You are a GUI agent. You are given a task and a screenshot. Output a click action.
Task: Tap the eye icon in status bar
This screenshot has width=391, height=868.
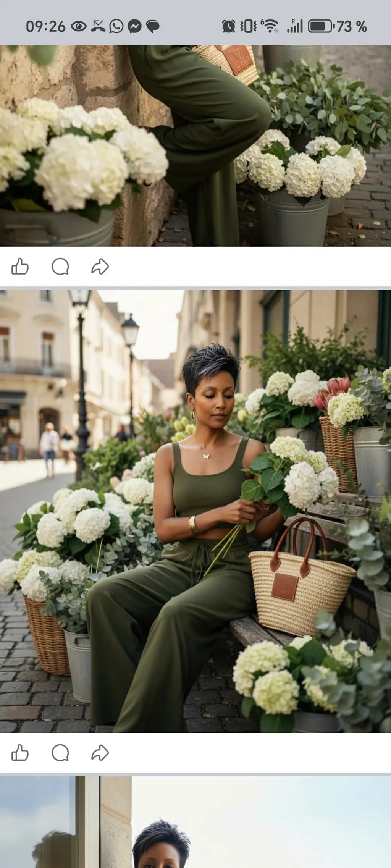coord(79,26)
